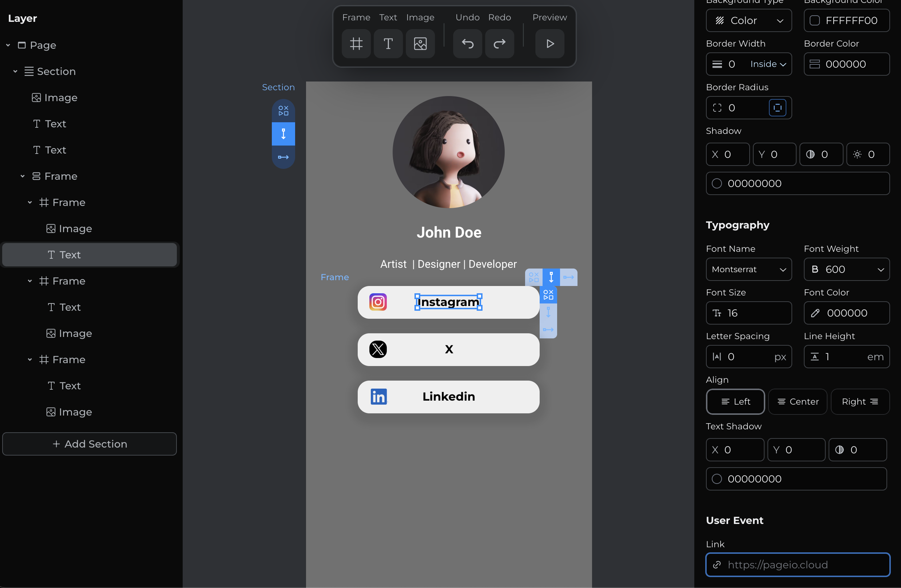
Task: Click the Letter Spacing px field
Action: point(749,357)
